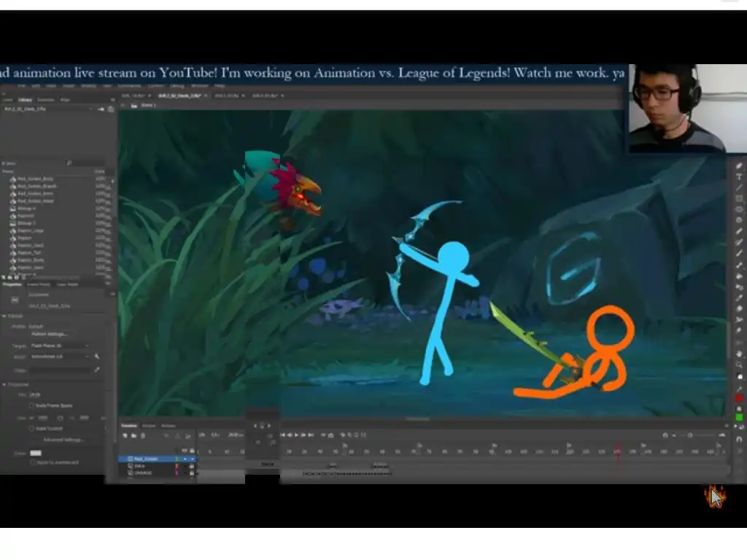Click the Pin current library icon

101,109
